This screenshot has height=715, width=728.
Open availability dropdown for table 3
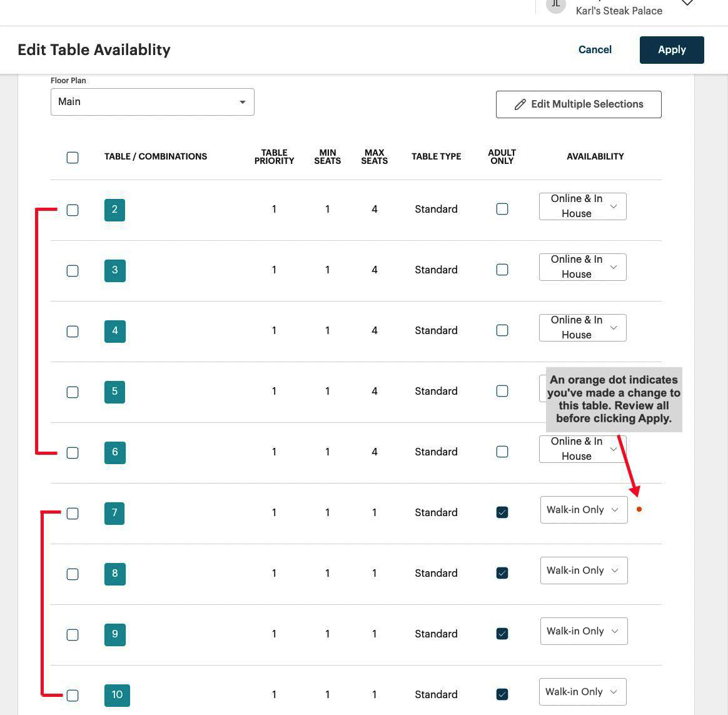583,267
